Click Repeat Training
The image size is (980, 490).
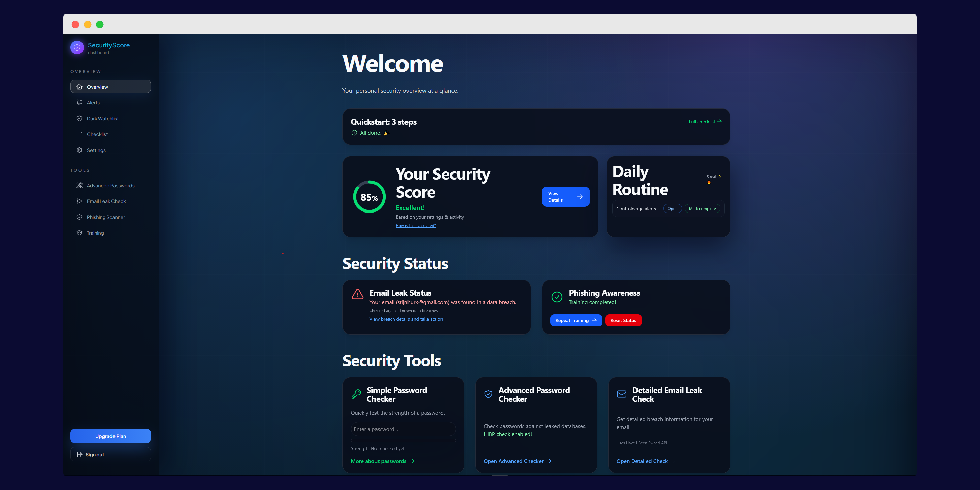[576, 320]
